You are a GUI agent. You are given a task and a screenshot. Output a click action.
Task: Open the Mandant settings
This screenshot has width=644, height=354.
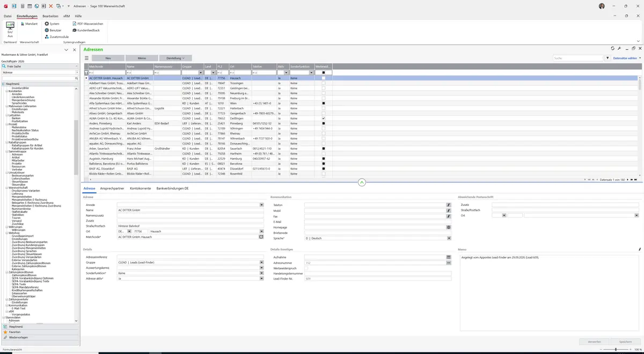[x=29, y=24]
